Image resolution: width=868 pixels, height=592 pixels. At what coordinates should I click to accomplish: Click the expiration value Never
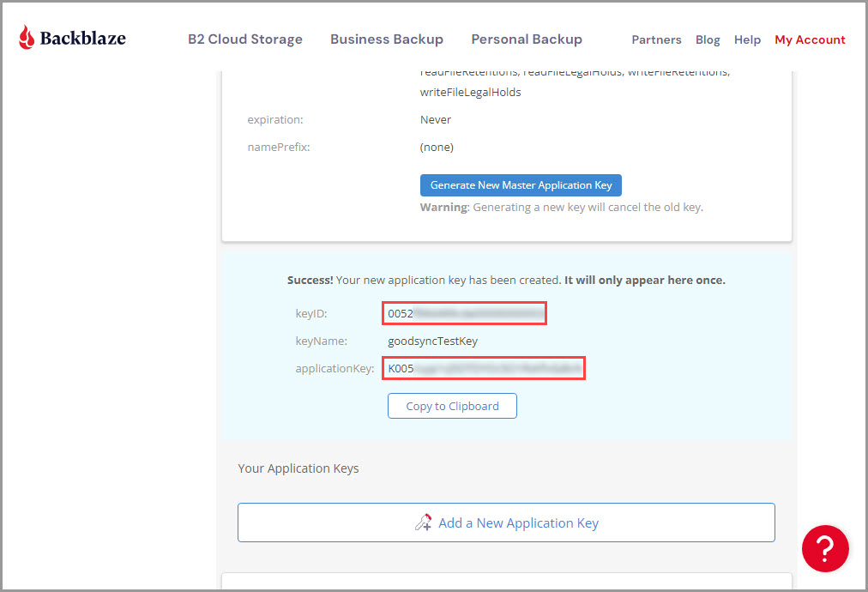[x=436, y=119]
